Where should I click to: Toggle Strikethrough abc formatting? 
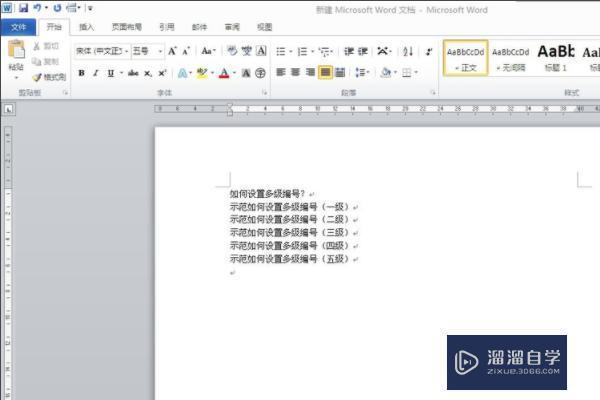click(x=133, y=73)
